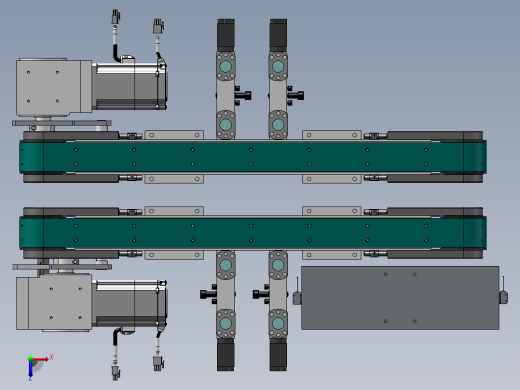Select the large dark gray enclosure box
Screen dimensions: 520x390
tap(400, 298)
